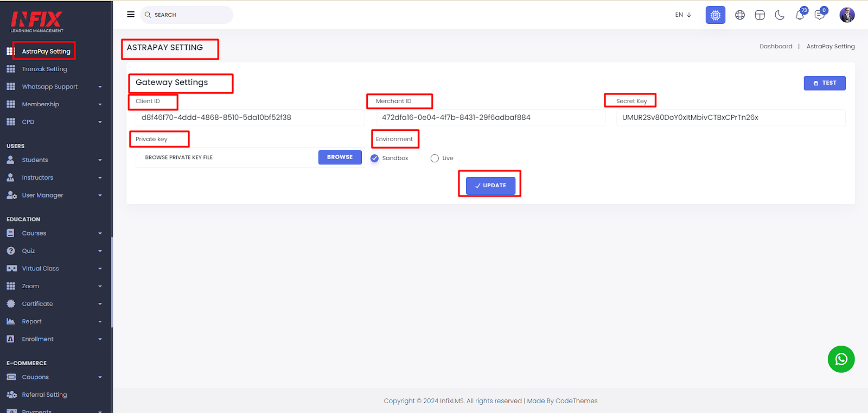Expand Courses menu arrow
This screenshot has width=868, height=413.
(100, 233)
